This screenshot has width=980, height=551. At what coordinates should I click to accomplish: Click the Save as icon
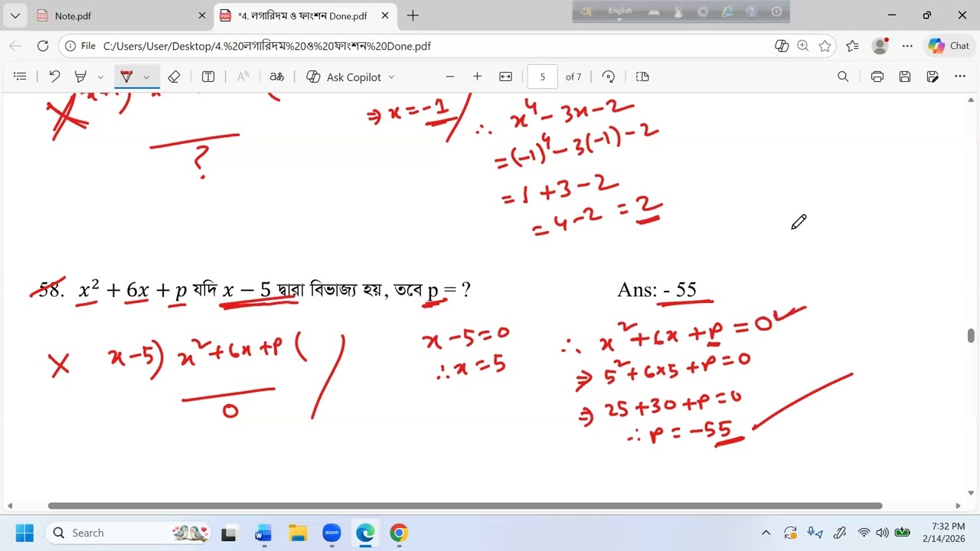coord(933,77)
